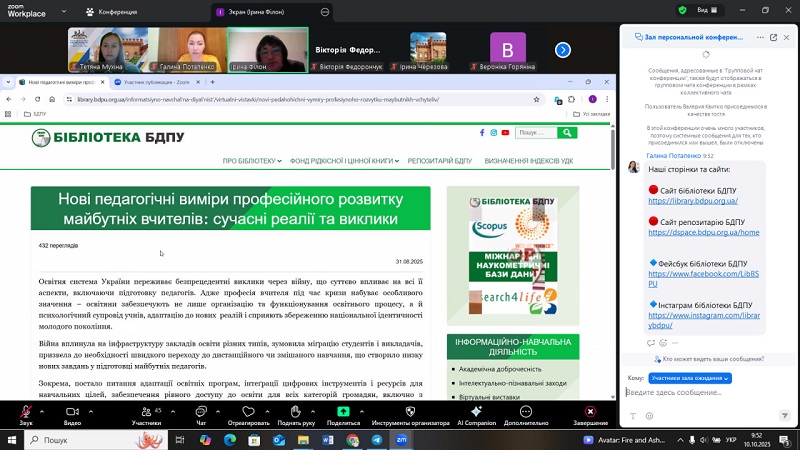Screen dimensions: 800x450
Task: Click the chat message input field
Action: coord(700,393)
